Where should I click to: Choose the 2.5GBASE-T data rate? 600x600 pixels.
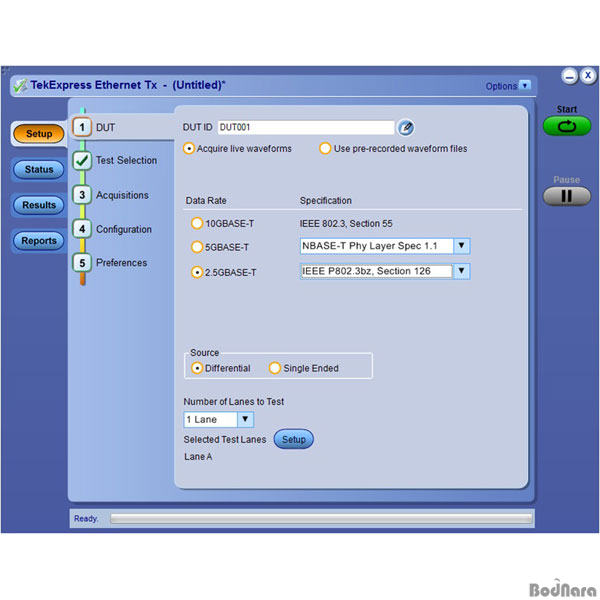[x=197, y=272]
